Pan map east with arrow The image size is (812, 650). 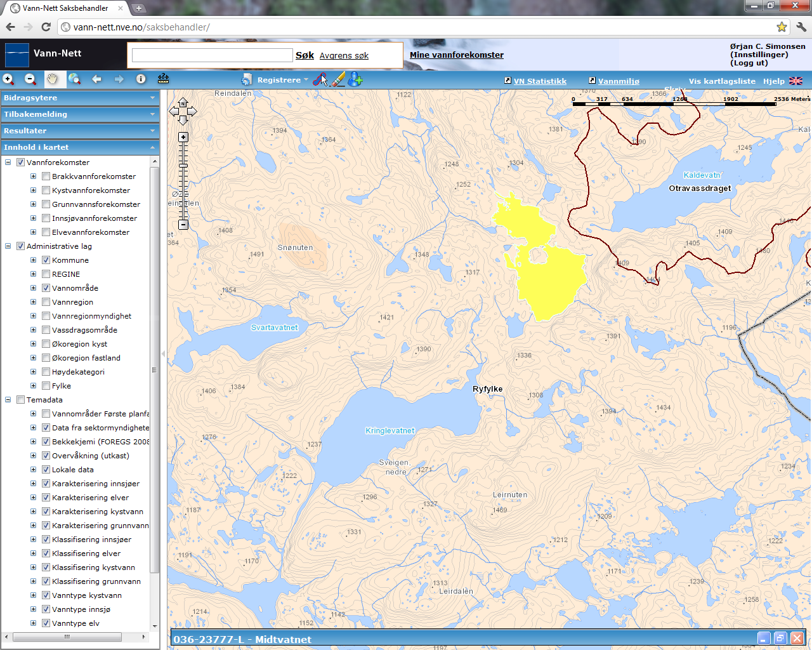[192, 111]
